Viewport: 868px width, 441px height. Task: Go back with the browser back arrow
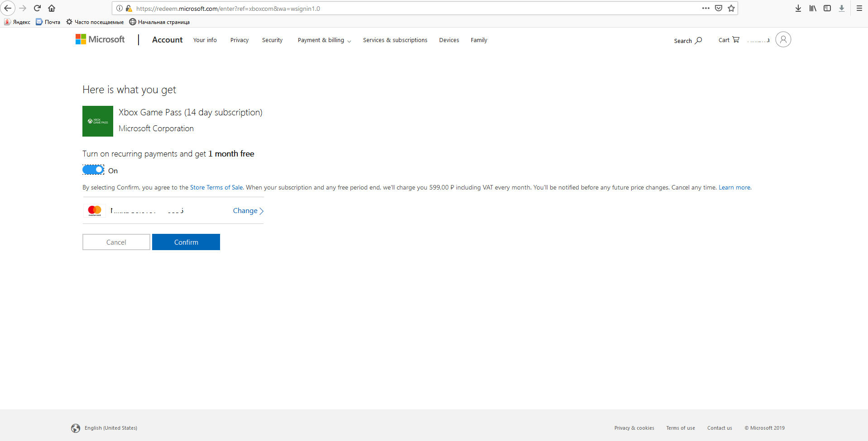pyautogui.click(x=8, y=8)
